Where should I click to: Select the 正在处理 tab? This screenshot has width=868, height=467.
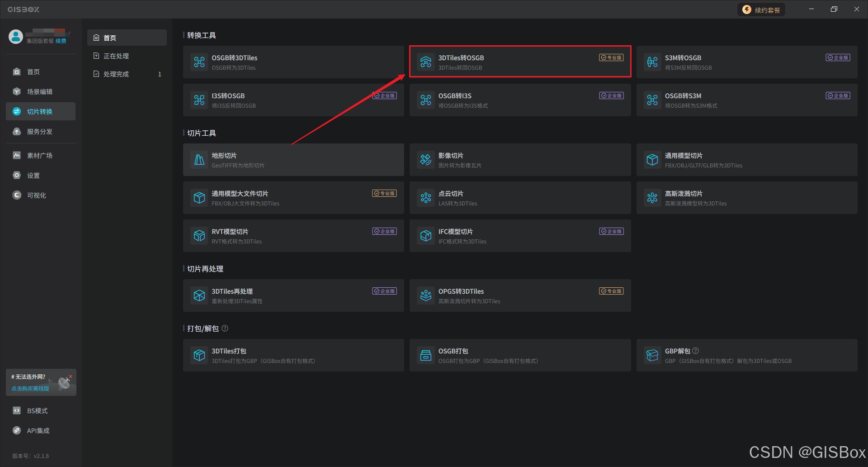click(x=127, y=56)
